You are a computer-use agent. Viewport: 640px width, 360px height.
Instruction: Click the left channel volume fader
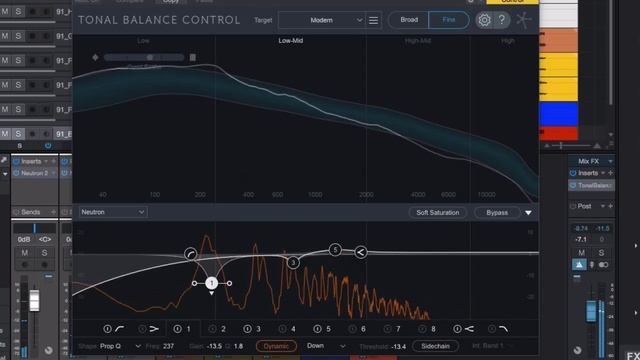click(34, 301)
